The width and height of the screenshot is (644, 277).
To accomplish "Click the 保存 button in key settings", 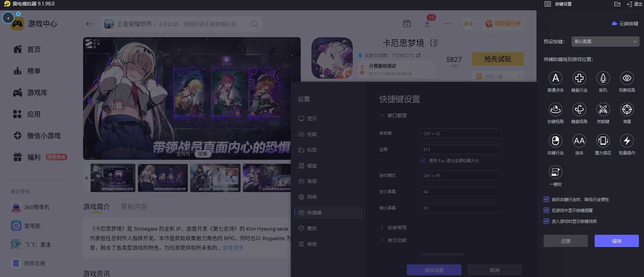I will point(617,241).
